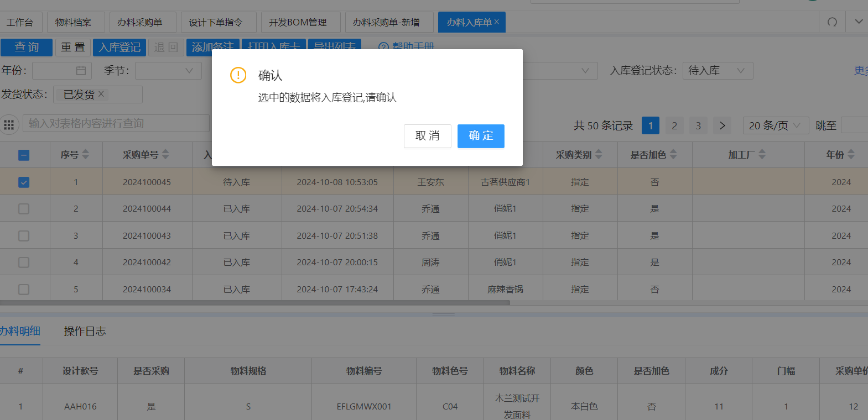The width and height of the screenshot is (868, 420).
Task: Sort by 采购类别 column arrows
Action: tap(599, 155)
